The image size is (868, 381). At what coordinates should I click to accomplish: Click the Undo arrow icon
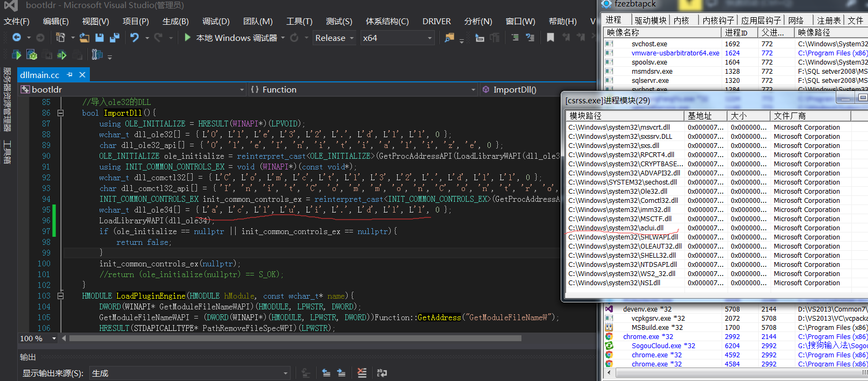135,38
